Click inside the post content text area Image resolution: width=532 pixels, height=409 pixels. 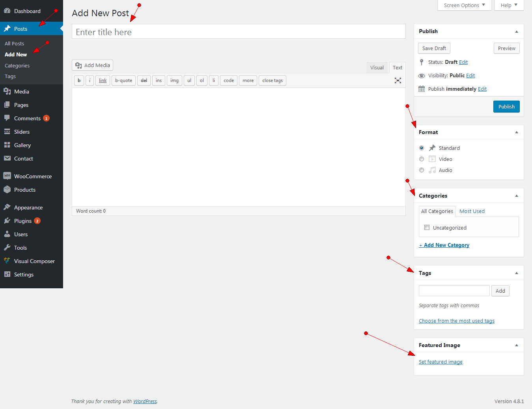tap(239, 147)
